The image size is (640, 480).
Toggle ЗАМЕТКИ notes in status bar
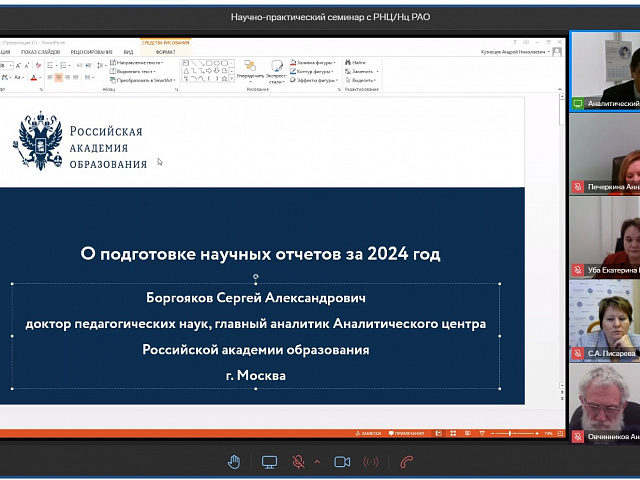coord(368,433)
